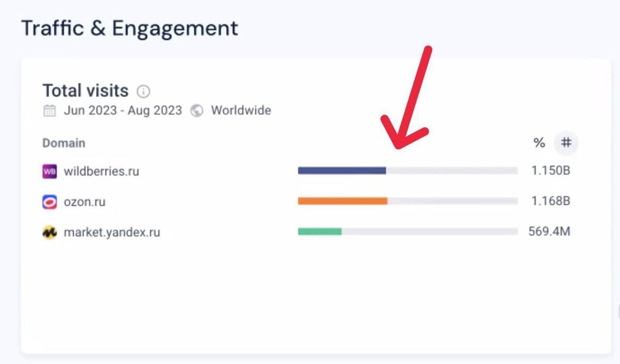Select the globe icon beside Worldwide
The height and width of the screenshot is (364, 620).
(x=196, y=110)
